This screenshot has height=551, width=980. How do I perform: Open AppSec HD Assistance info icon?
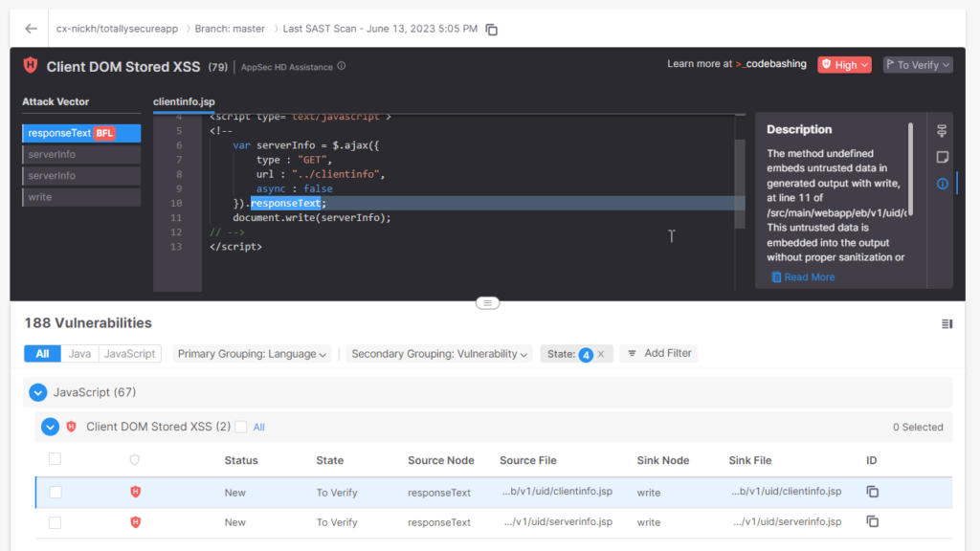coord(342,66)
